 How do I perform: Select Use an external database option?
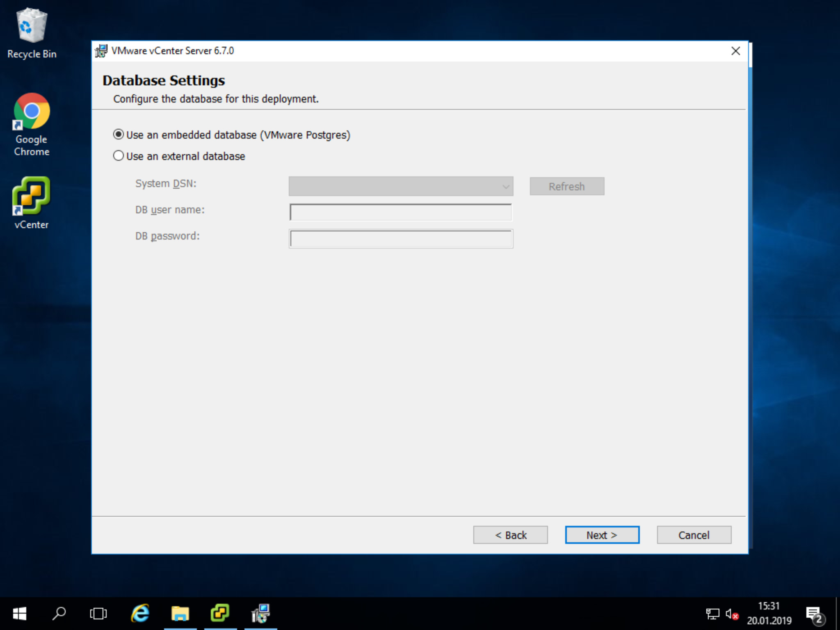(119, 156)
